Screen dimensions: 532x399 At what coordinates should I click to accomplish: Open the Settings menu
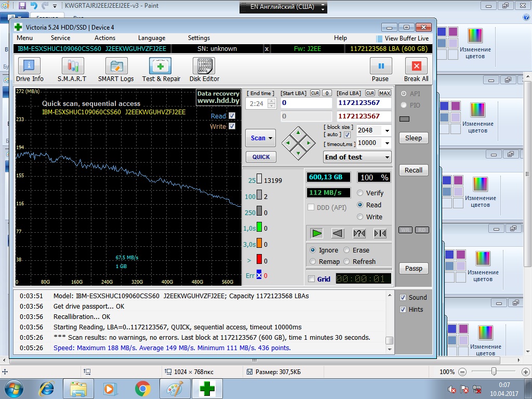[199, 38]
